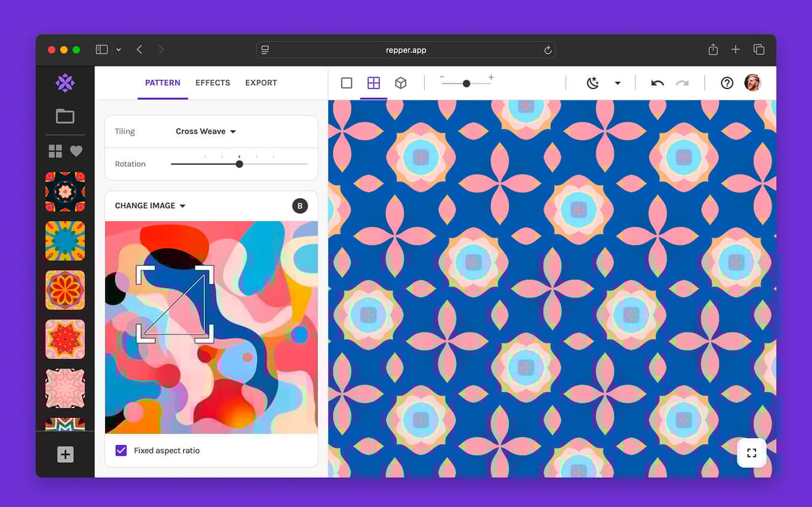Open the help question mark icon
Screen dimensions: 812x507
tap(727, 83)
